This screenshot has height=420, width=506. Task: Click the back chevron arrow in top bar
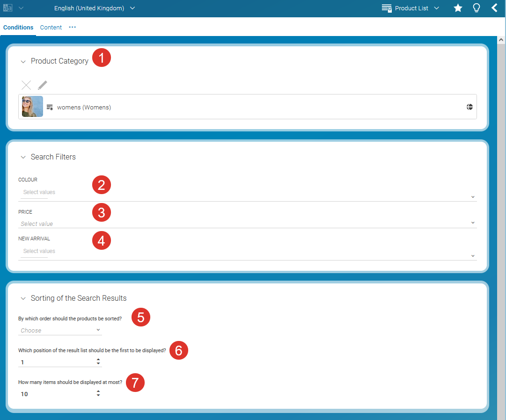495,7
